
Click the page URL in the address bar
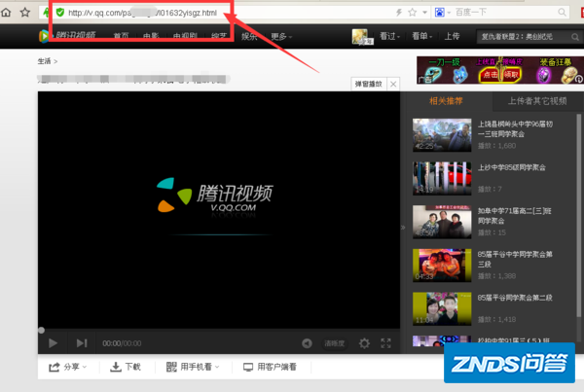(x=142, y=13)
